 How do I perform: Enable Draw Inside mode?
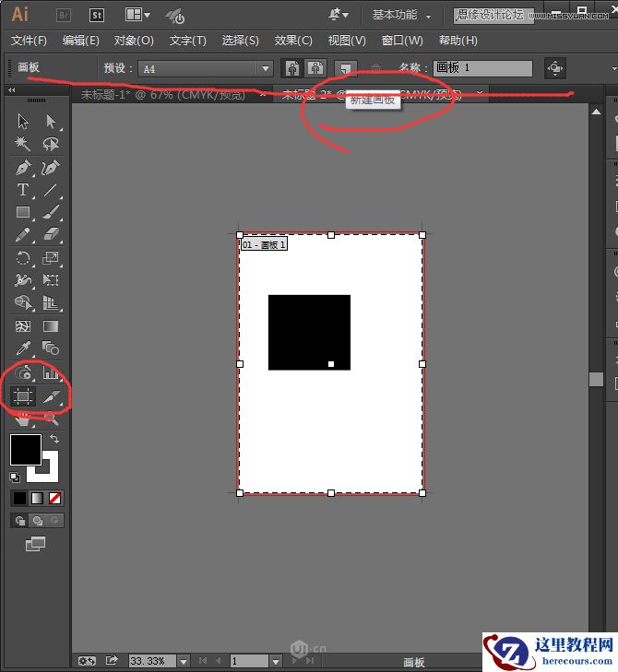click(54, 521)
